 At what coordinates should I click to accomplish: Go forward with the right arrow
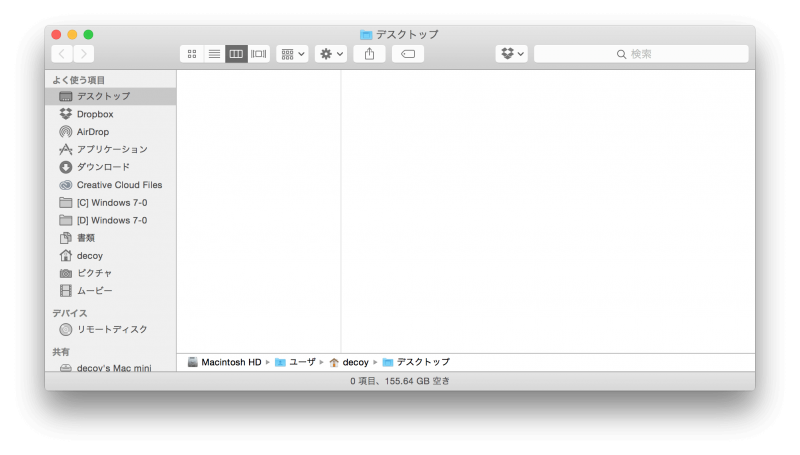pos(84,54)
